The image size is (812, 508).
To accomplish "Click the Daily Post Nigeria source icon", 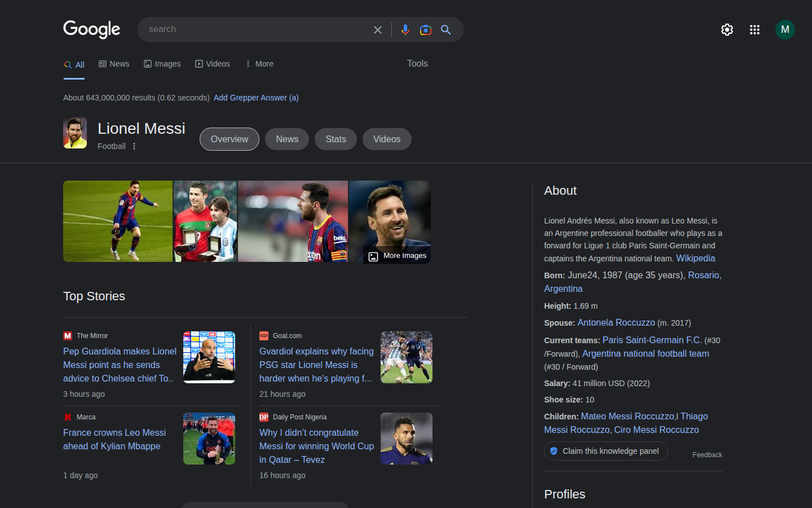I will pos(264,417).
